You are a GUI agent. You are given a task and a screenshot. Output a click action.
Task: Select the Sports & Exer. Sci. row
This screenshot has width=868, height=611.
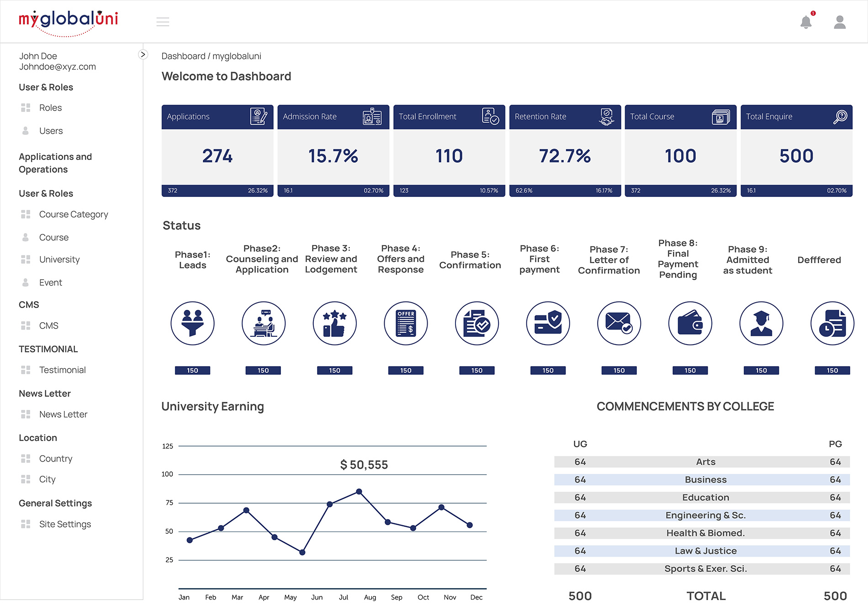(702, 569)
